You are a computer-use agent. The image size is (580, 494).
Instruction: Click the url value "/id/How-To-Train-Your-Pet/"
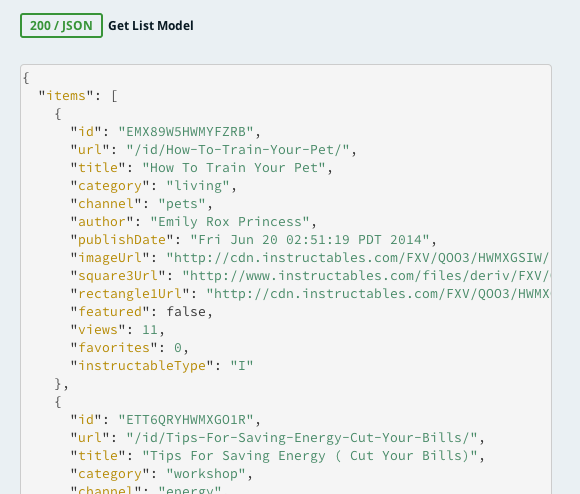238,150
